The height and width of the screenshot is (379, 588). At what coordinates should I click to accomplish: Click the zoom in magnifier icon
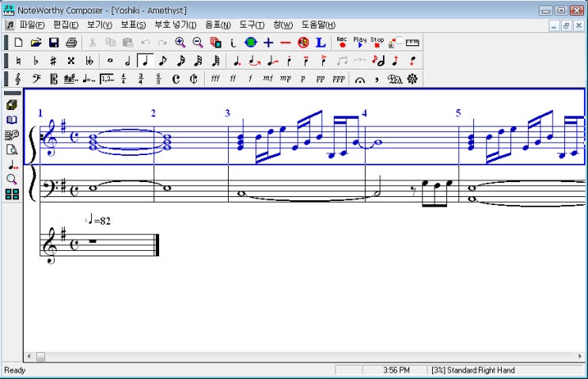tap(180, 43)
